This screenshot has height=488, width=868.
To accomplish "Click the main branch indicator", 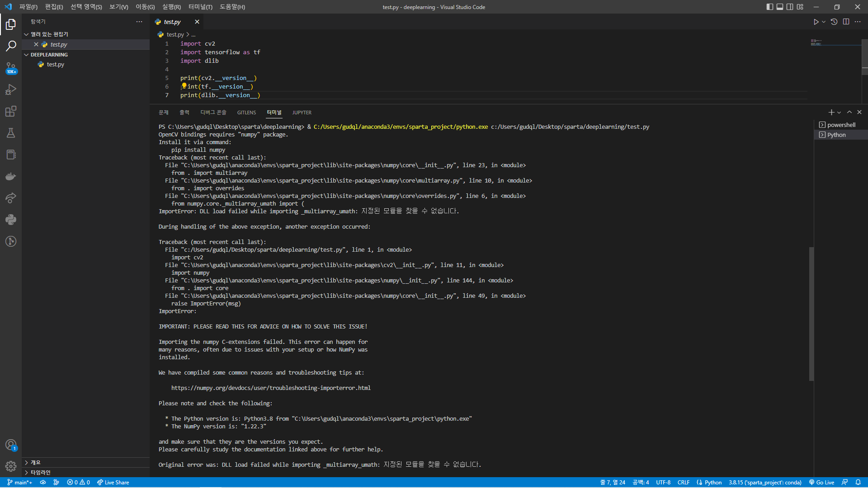I will [19, 482].
